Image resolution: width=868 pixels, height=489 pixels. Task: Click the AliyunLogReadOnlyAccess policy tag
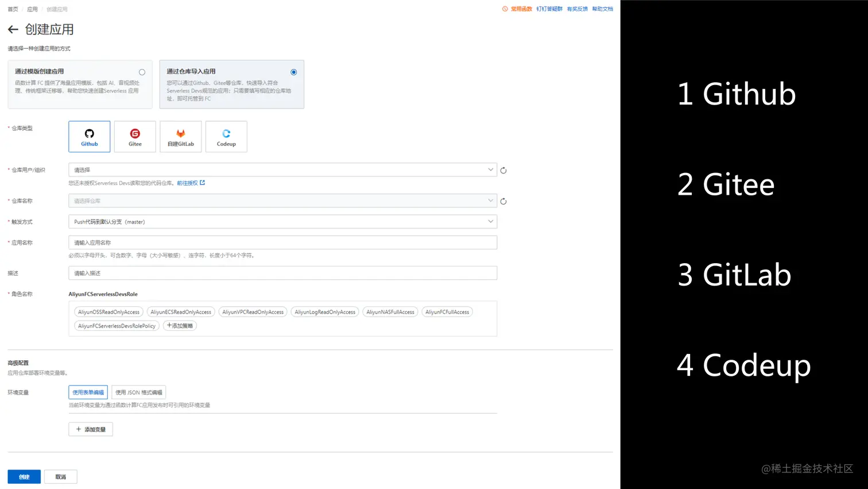tap(325, 312)
